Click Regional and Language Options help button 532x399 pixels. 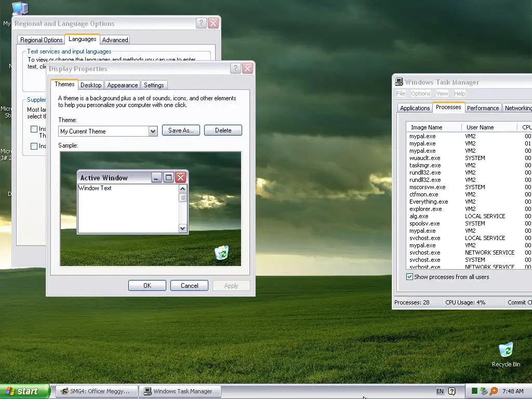click(201, 23)
